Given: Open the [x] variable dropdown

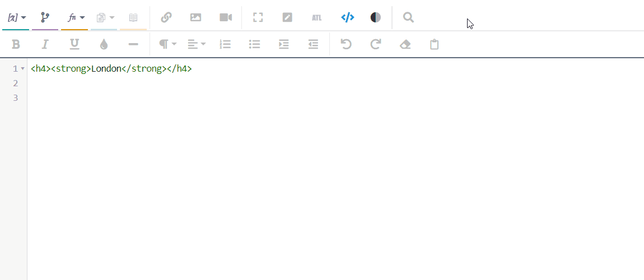Looking at the screenshot, I should tap(16, 17).
